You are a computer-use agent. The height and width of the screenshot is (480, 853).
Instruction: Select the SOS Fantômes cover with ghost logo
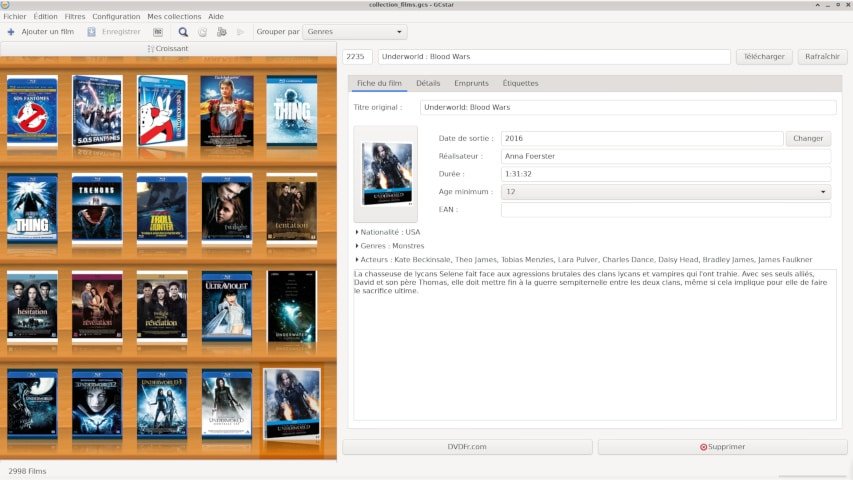coord(32,112)
